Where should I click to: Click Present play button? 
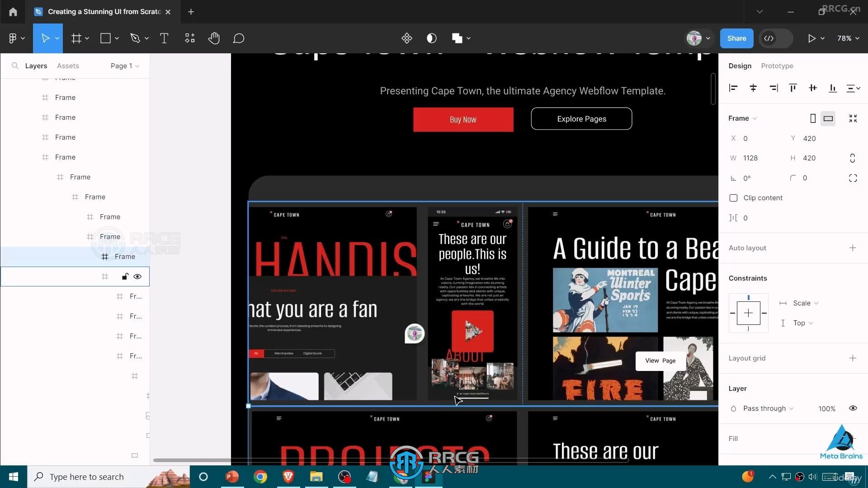(x=812, y=38)
